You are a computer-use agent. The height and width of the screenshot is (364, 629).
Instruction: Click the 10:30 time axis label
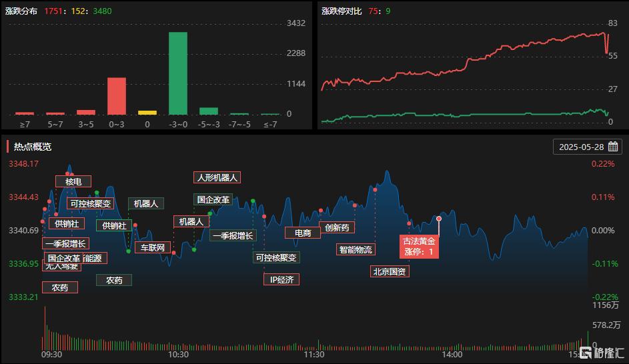tap(178, 355)
